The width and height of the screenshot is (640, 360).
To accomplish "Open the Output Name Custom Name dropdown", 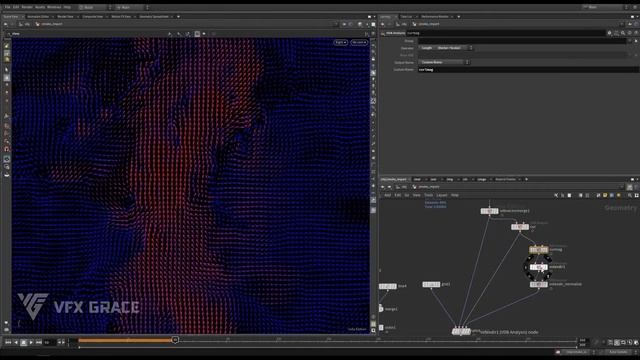I will pos(444,62).
